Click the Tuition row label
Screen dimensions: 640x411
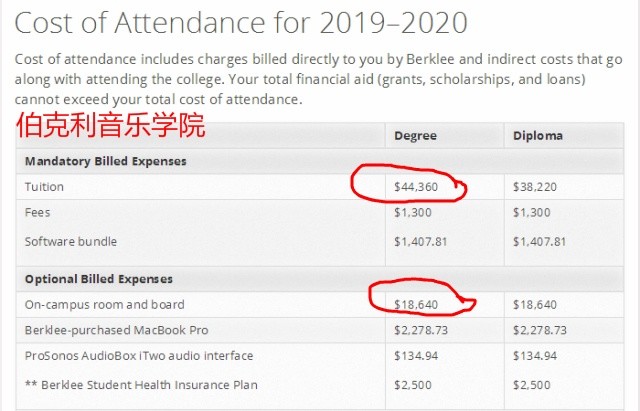tap(44, 187)
